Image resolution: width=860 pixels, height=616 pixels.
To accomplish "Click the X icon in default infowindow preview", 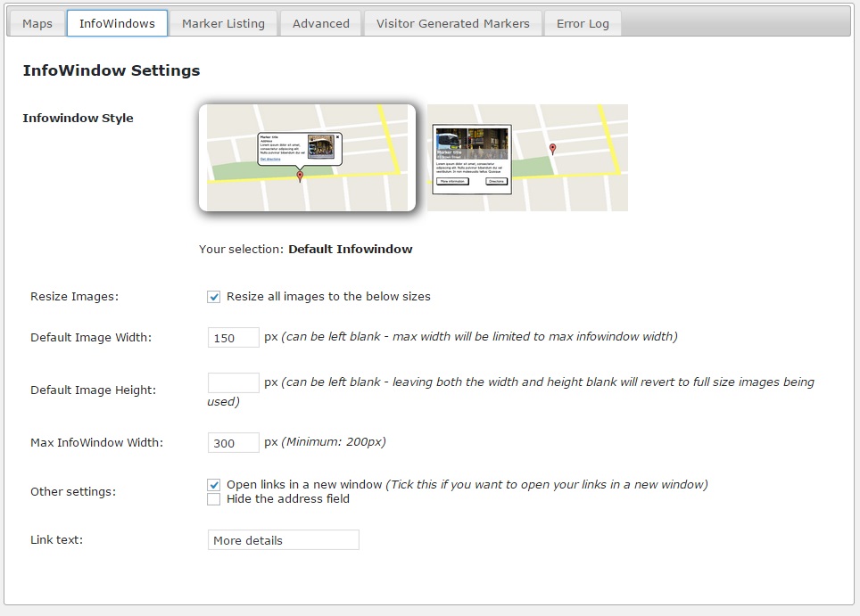I will click(337, 136).
